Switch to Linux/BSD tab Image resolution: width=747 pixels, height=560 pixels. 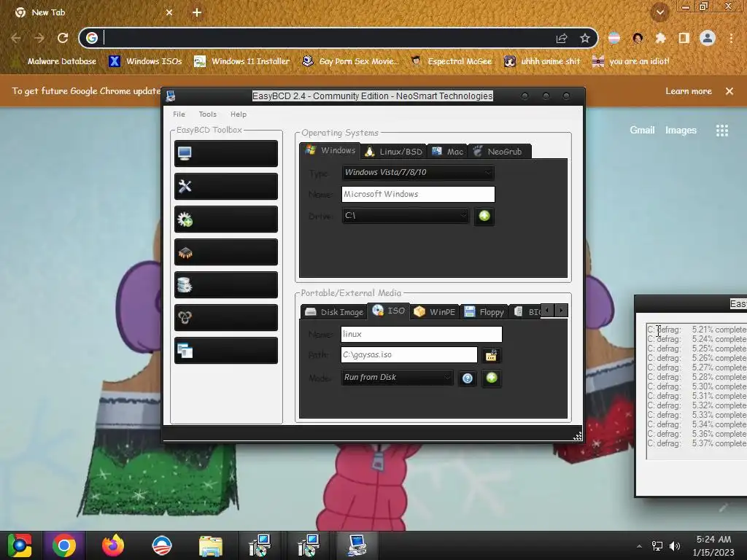click(x=393, y=152)
